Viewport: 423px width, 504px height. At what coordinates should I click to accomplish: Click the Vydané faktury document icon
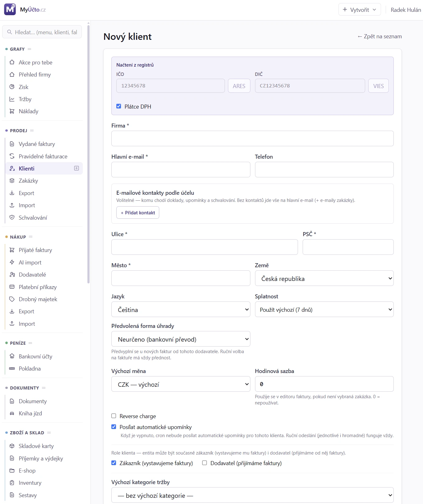pos(12,144)
